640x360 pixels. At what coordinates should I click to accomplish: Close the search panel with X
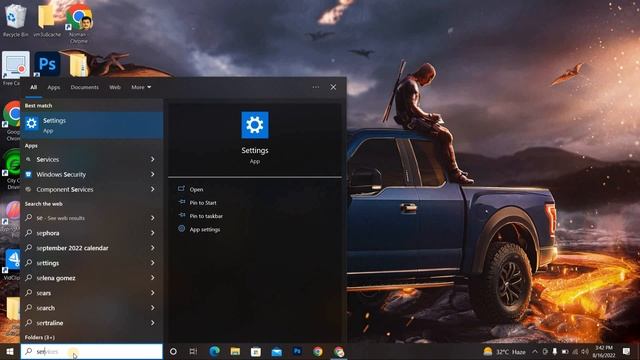(333, 87)
